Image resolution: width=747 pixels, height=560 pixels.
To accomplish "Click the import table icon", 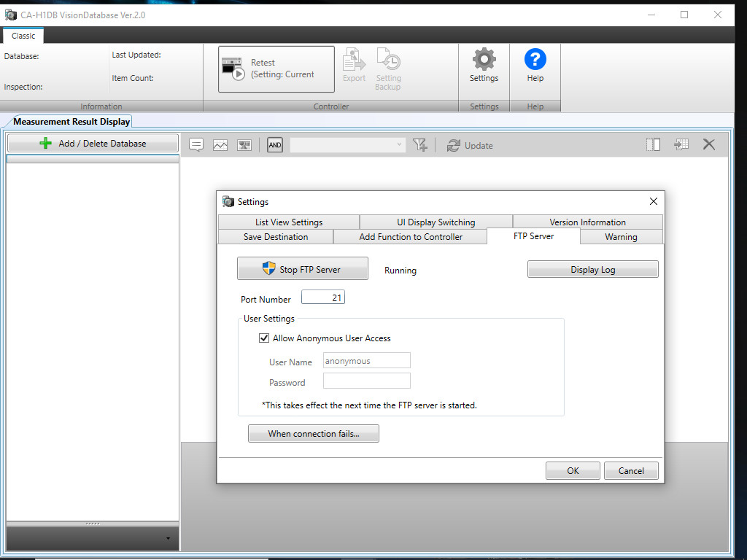I will pyautogui.click(x=681, y=144).
